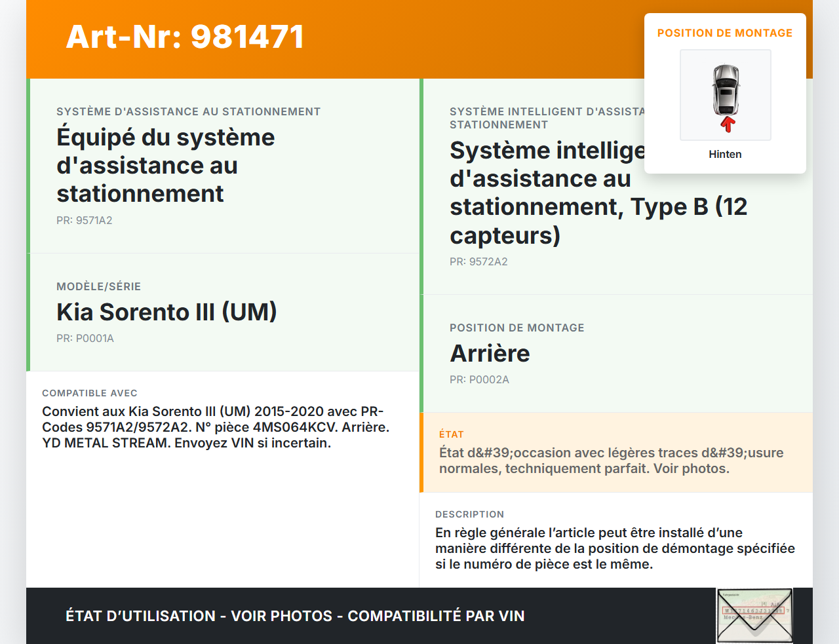The height and width of the screenshot is (644, 839).
Task: Click the PR: 9572A2 code
Action: click(x=478, y=261)
